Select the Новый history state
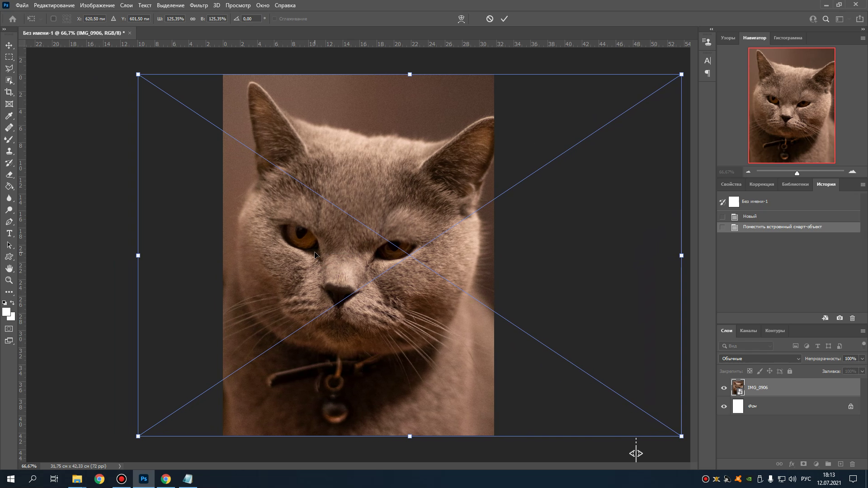 tap(750, 216)
